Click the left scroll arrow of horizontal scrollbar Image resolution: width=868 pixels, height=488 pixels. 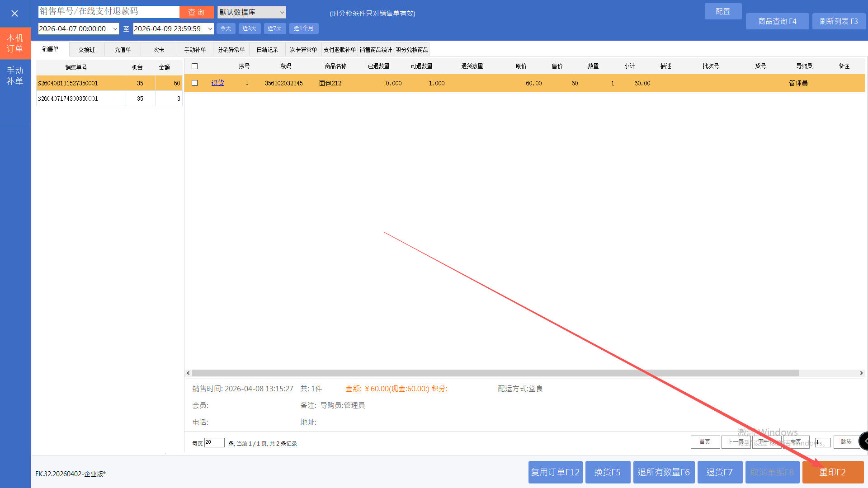click(x=188, y=373)
